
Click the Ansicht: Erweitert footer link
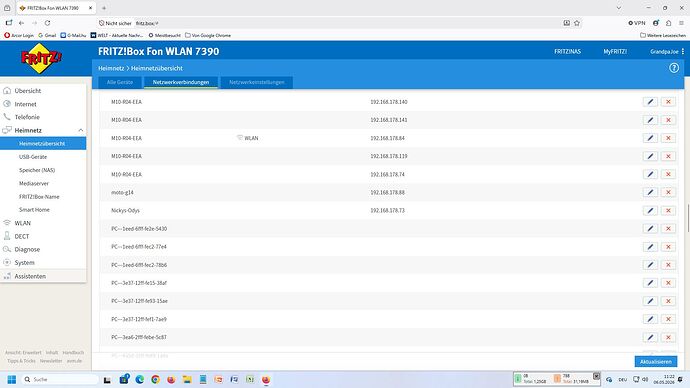point(23,352)
